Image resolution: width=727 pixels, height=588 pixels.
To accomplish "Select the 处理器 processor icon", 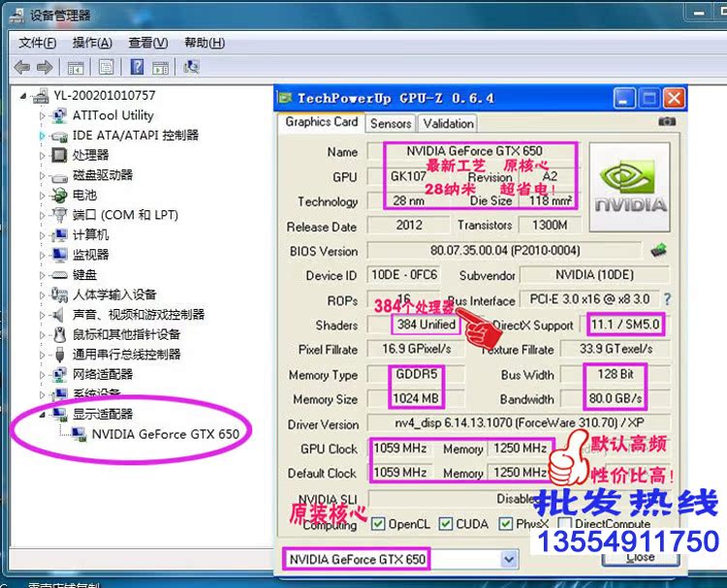I will (59, 155).
